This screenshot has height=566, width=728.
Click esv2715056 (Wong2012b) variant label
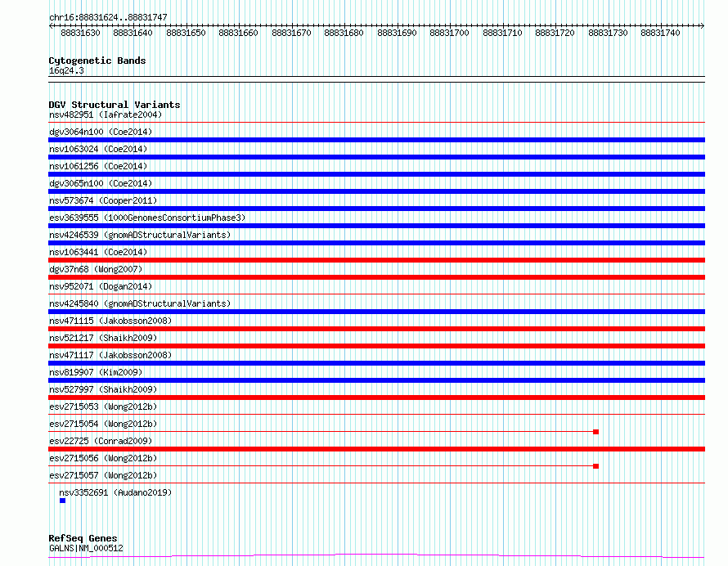click(x=103, y=458)
